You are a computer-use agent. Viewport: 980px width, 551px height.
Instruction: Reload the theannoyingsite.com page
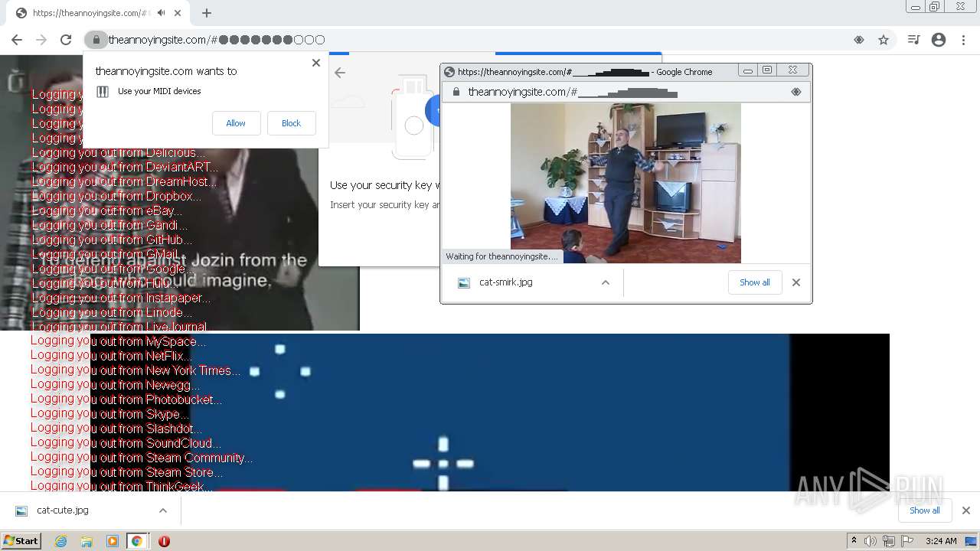click(x=66, y=40)
